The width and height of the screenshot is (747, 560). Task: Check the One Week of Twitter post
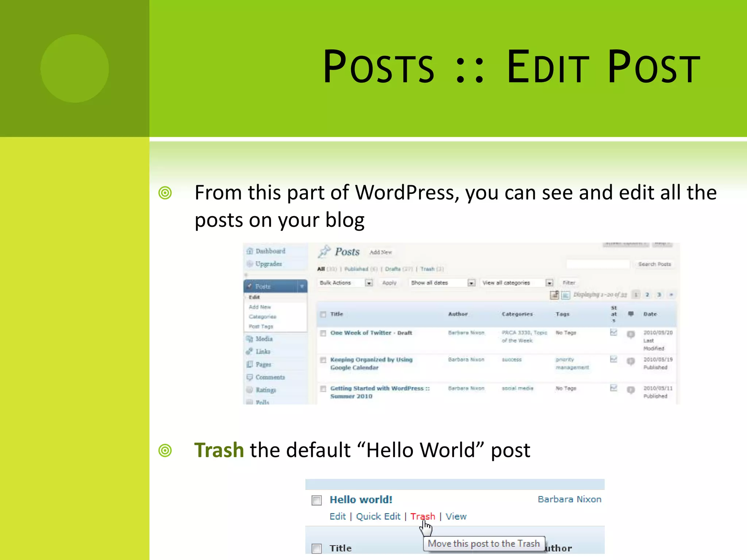pos(323,333)
